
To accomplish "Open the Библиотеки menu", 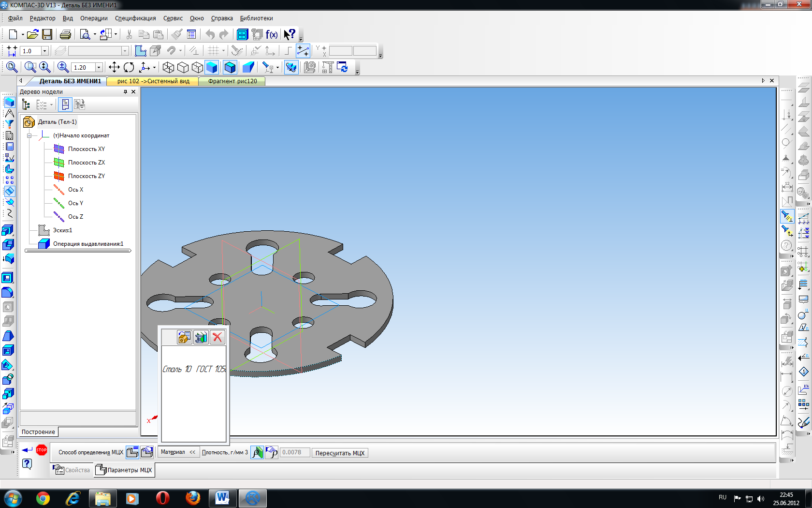I will tap(257, 18).
